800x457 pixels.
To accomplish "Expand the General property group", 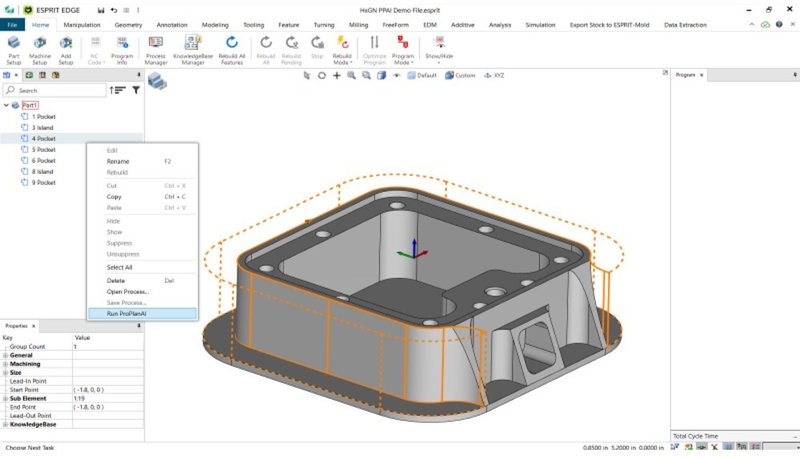I will pos(5,355).
